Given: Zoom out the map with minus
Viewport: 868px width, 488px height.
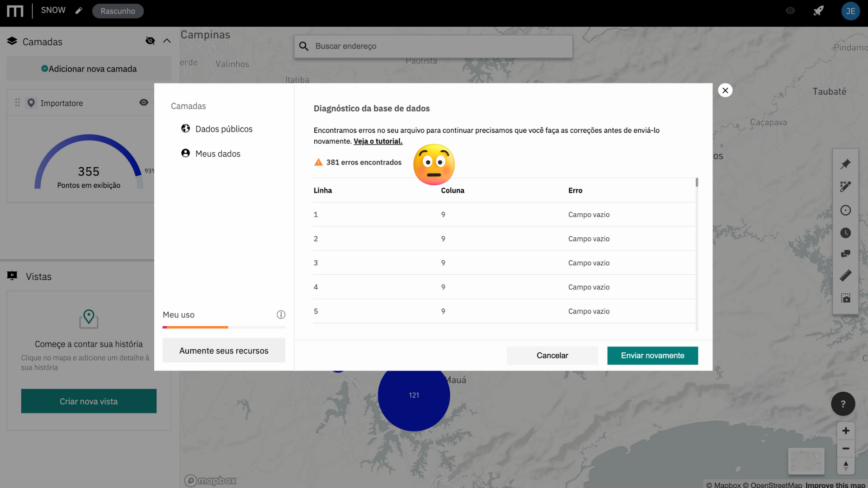Looking at the screenshot, I should click(845, 448).
